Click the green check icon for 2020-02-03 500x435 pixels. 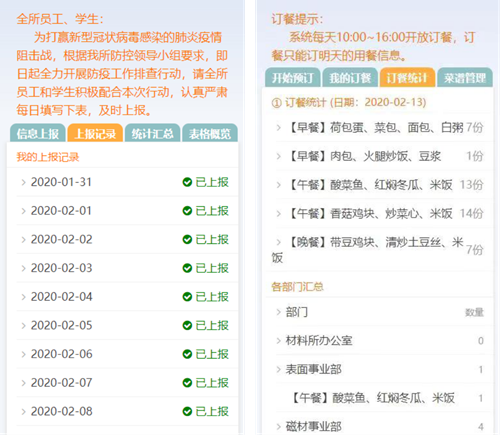(x=187, y=268)
